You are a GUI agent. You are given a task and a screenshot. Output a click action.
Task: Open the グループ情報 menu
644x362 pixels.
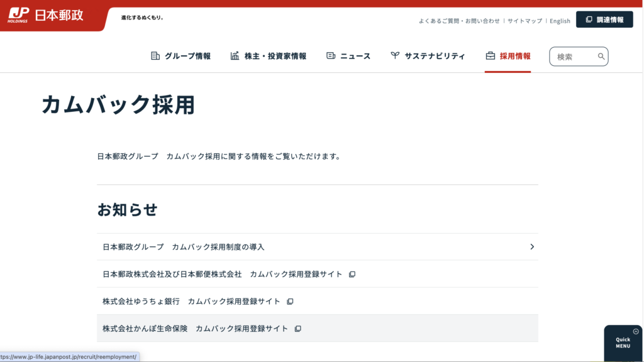click(180, 56)
